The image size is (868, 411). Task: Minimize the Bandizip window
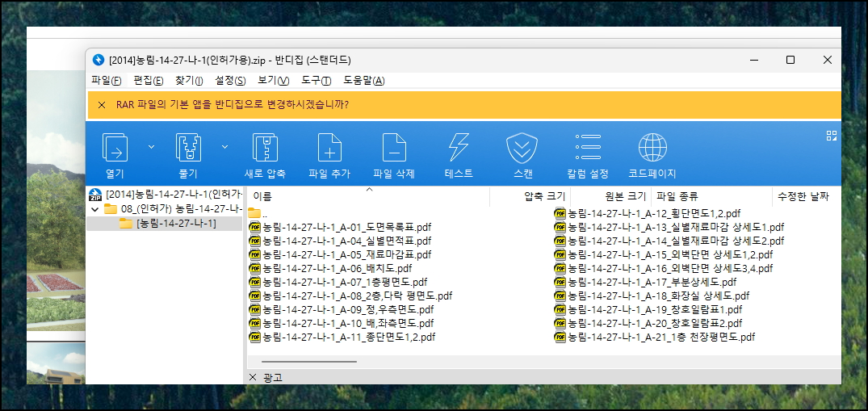[754, 60]
